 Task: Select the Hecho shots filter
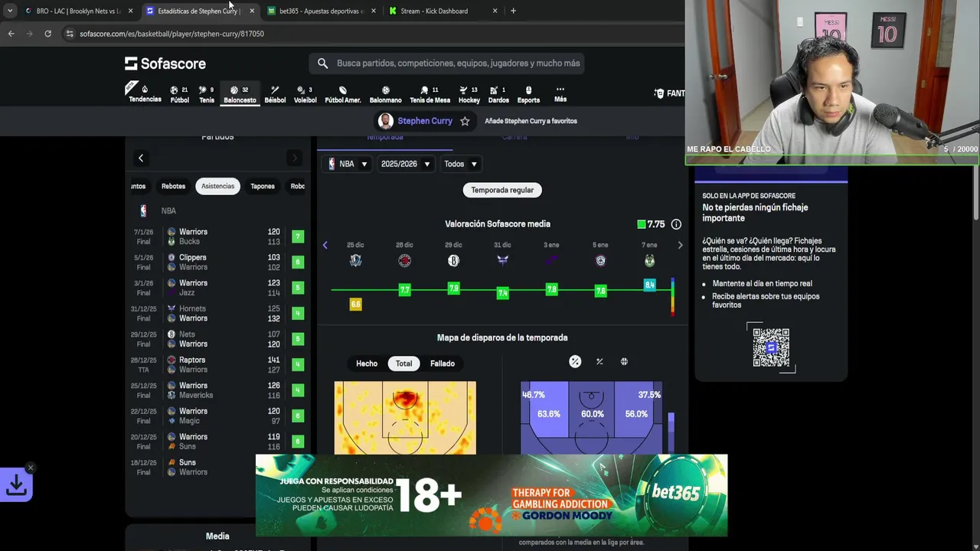click(x=367, y=364)
